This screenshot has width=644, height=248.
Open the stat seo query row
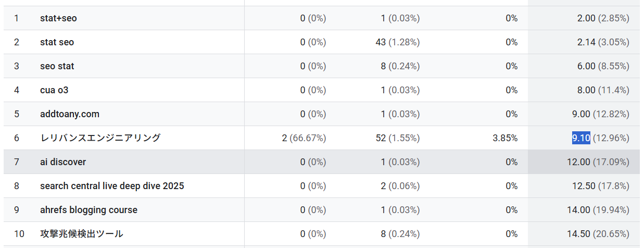pyautogui.click(x=321, y=42)
